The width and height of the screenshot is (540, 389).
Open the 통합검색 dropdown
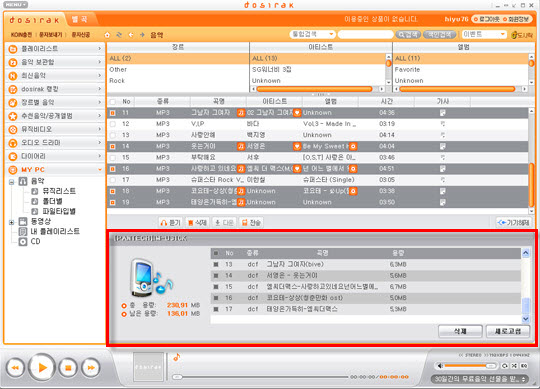312,34
